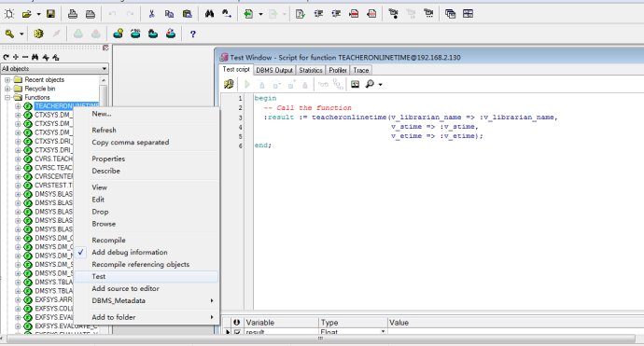Click the yellow gear Execute icon
The image size is (644, 346).
pos(38,35)
